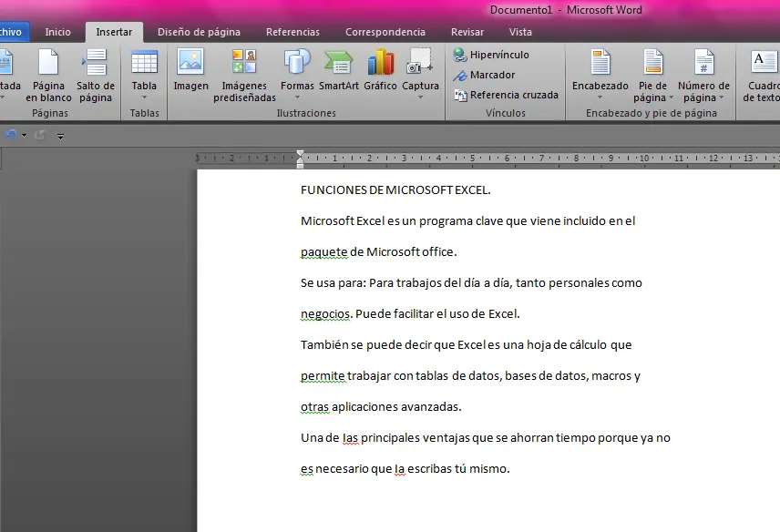Click the underlined word permite
This screenshot has height=532, width=780.
(x=323, y=376)
